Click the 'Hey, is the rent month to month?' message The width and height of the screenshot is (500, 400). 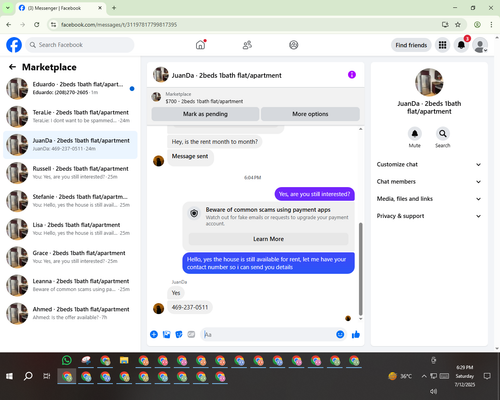(215, 142)
